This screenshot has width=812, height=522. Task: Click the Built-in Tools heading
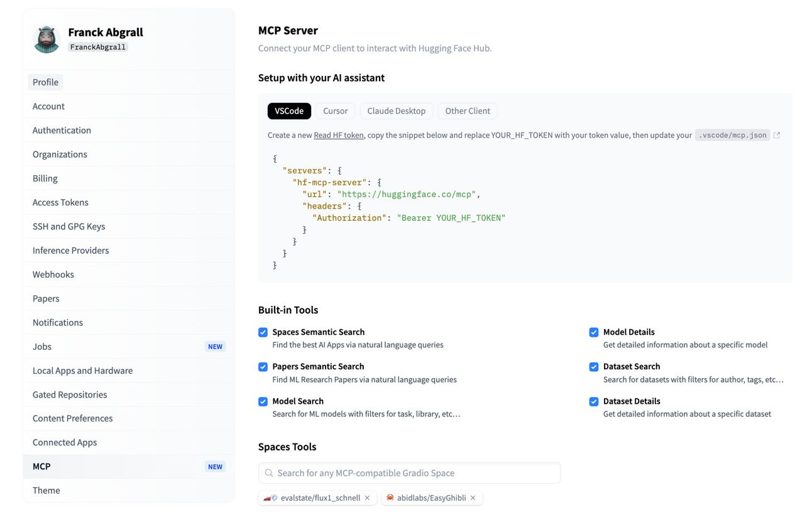pyautogui.click(x=288, y=310)
